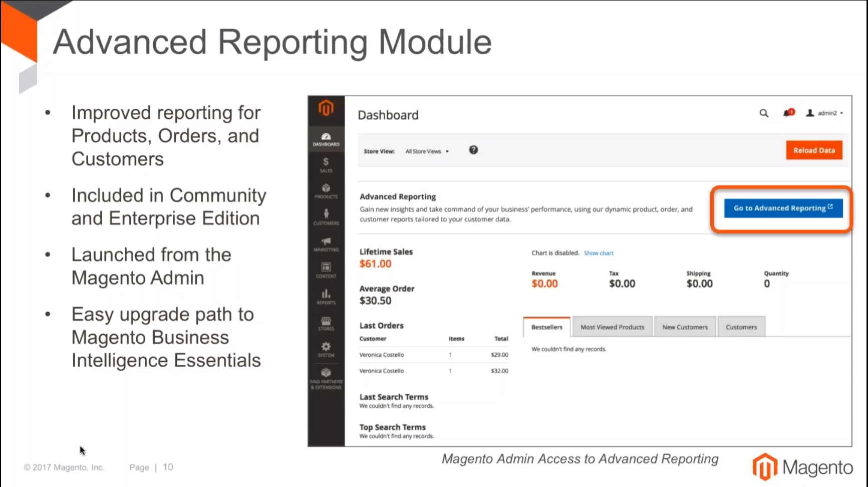Select the Bestsellers tab
The image size is (868, 487).
(547, 327)
